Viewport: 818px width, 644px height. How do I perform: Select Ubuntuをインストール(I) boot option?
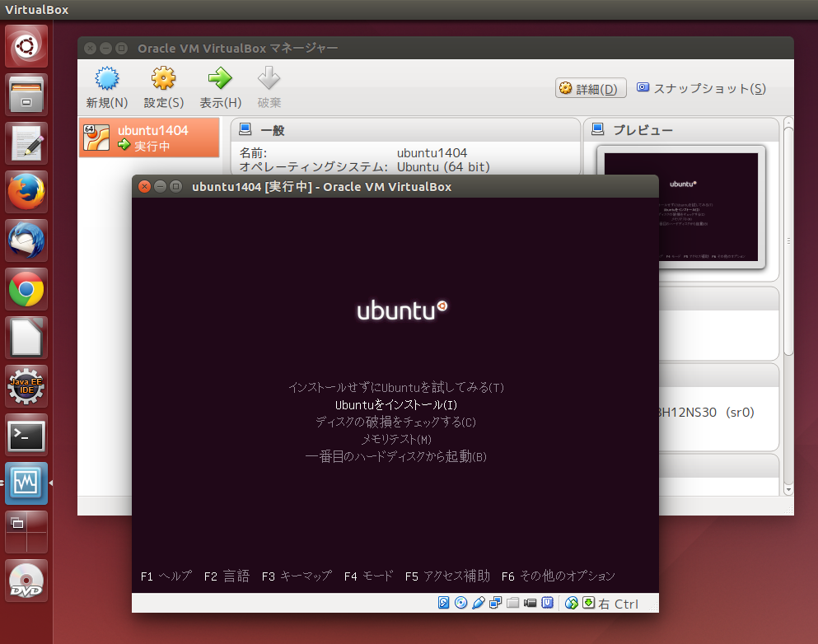pos(396,404)
